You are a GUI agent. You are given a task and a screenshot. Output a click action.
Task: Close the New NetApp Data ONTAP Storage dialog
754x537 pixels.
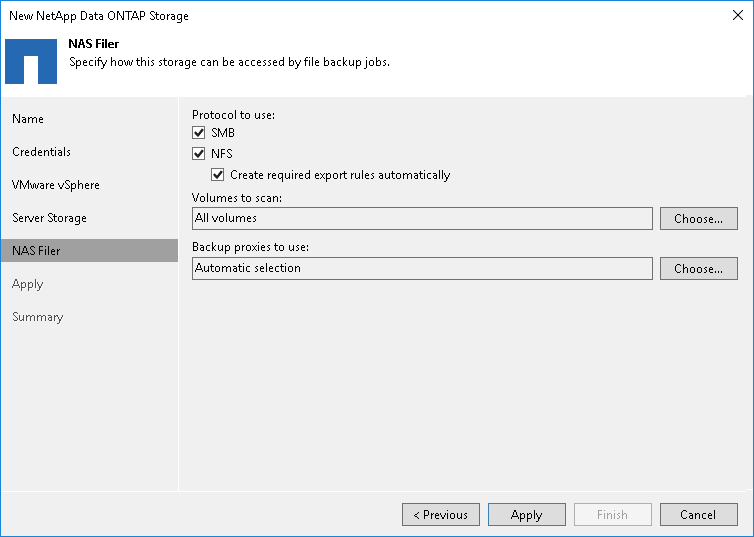(737, 16)
